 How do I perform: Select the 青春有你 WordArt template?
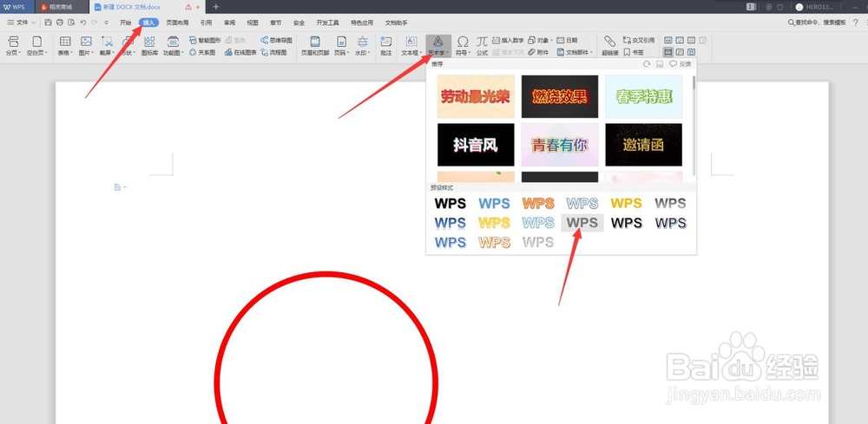[560, 145]
